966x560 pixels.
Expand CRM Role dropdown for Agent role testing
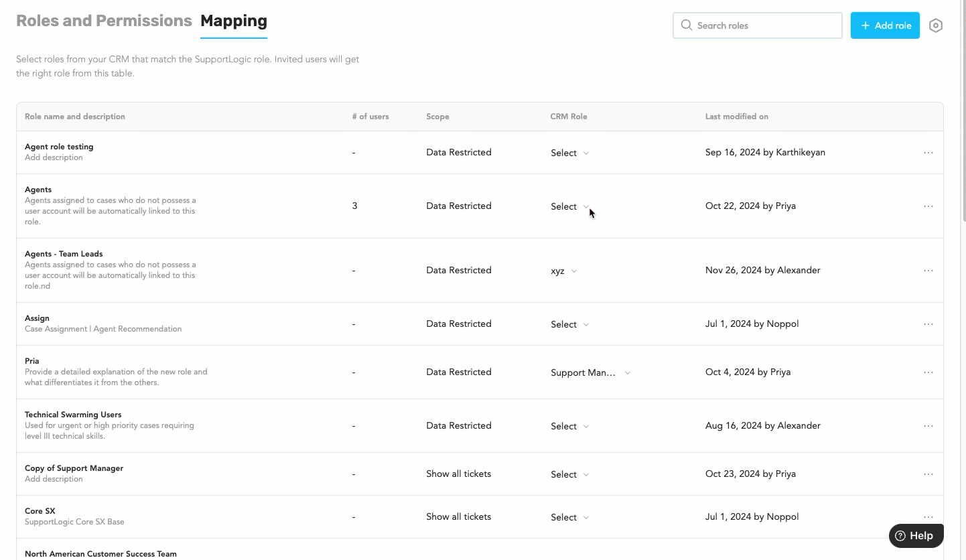point(570,153)
